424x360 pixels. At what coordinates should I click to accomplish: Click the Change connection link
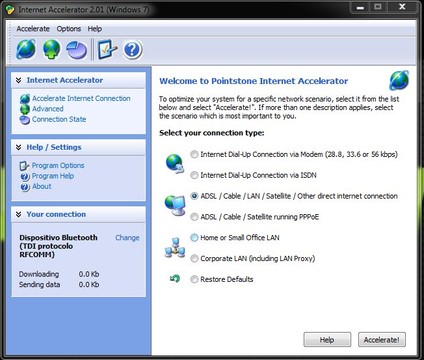click(x=127, y=238)
